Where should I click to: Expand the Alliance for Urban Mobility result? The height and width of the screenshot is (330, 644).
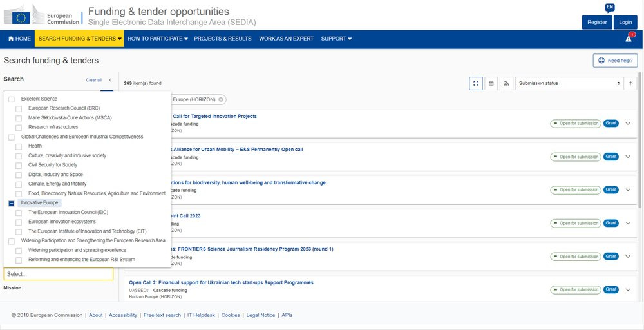click(x=627, y=157)
